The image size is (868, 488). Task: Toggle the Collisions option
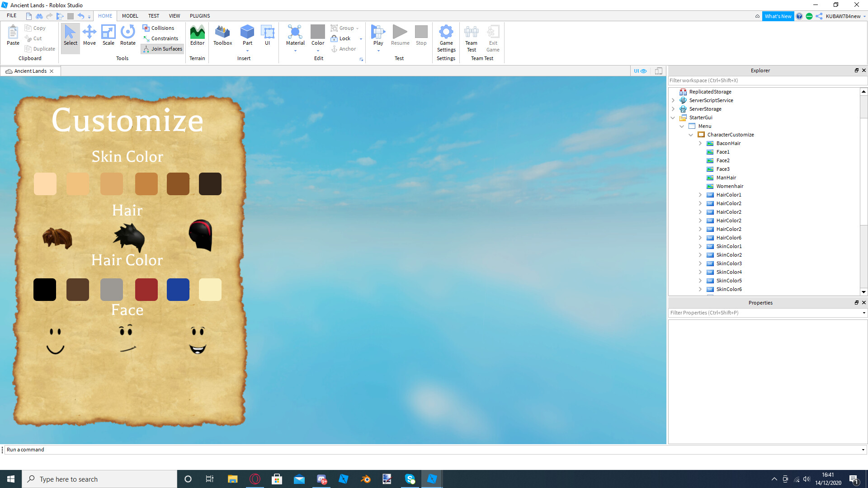pos(158,28)
